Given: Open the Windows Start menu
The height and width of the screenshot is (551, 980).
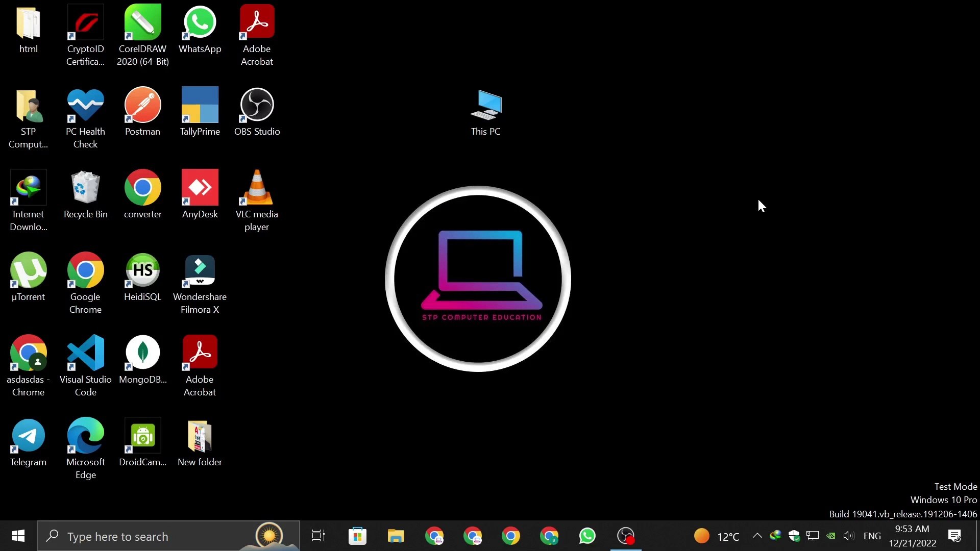Looking at the screenshot, I should tap(18, 536).
